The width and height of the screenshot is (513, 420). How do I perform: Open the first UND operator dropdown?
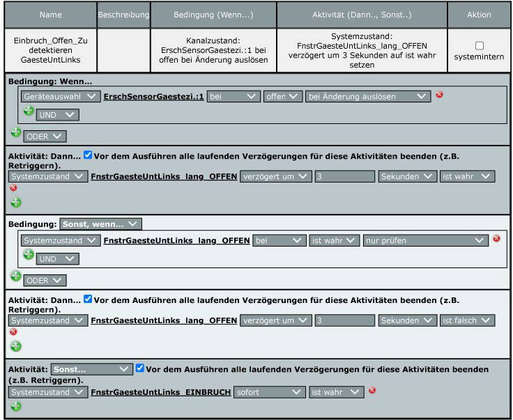pyautogui.click(x=58, y=115)
